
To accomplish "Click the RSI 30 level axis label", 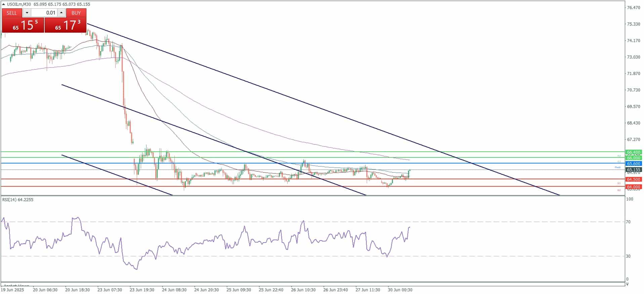I will tap(628, 256).
